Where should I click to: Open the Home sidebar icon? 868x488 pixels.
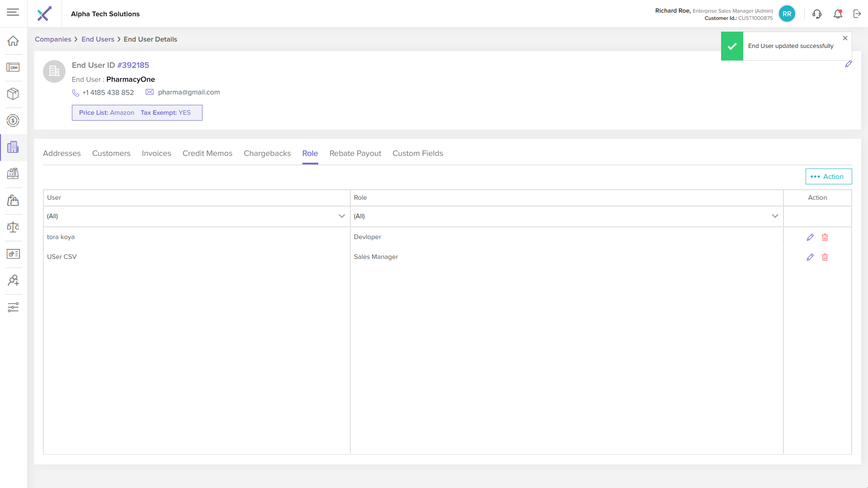[13, 41]
